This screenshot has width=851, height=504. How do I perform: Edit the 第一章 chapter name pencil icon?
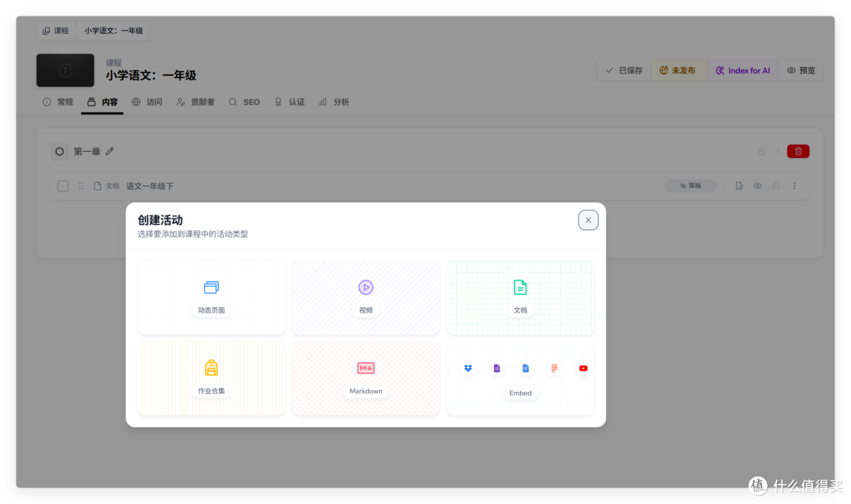[x=110, y=151]
